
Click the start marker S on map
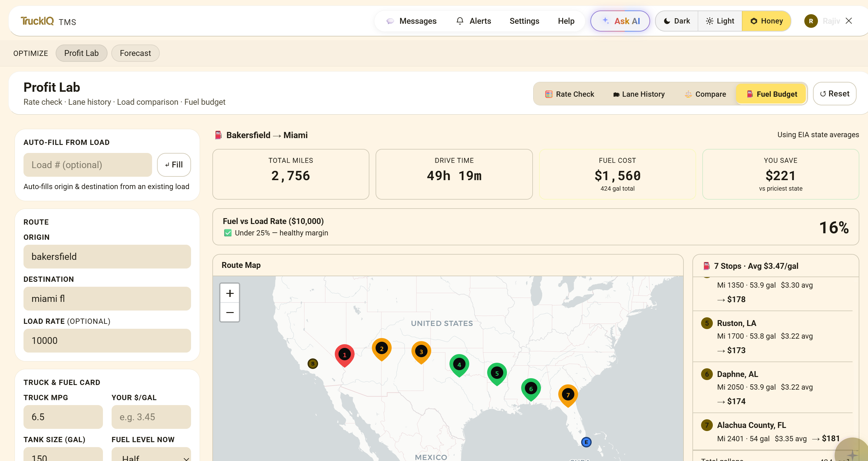pos(313,364)
